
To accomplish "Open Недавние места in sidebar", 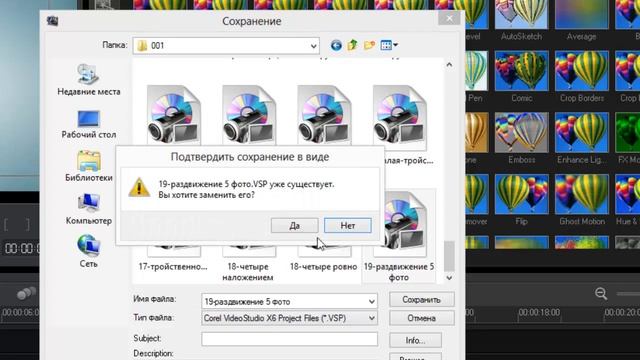I will click(x=89, y=80).
